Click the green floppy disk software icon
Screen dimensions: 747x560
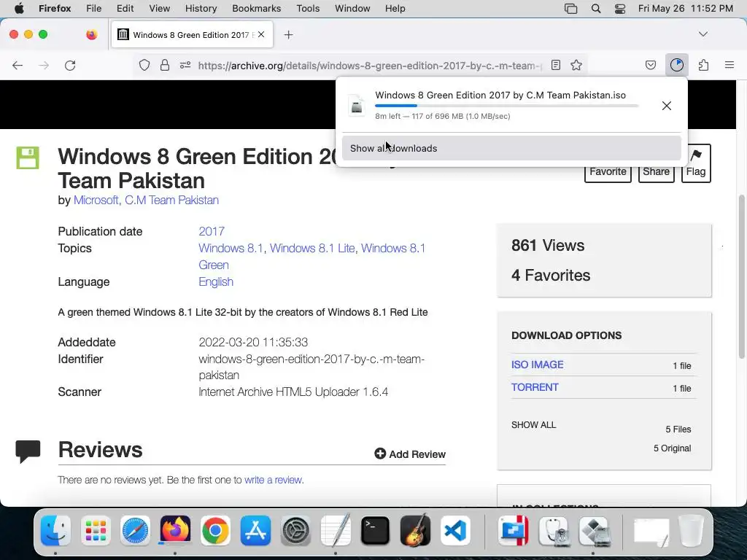[x=28, y=158]
